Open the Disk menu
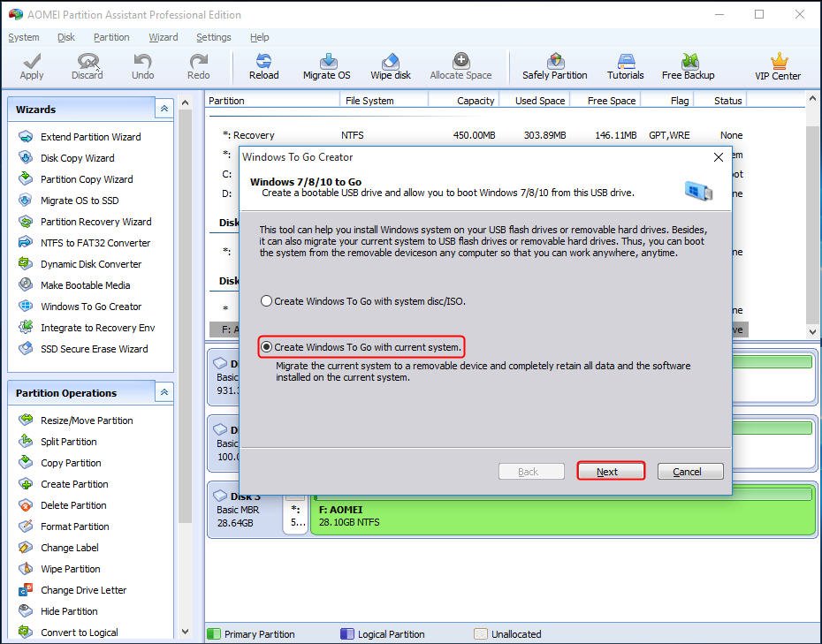The image size is (822, 644). point(66,37)
